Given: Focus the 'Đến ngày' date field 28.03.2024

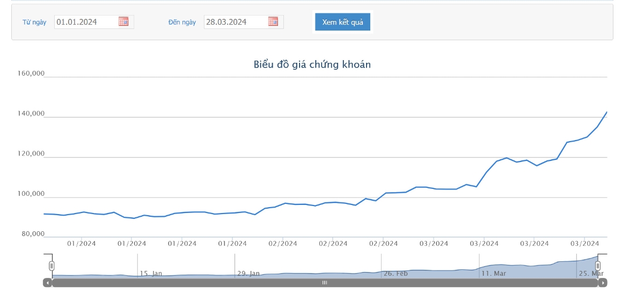Looking at the screenshot, I should pos(235,22).
